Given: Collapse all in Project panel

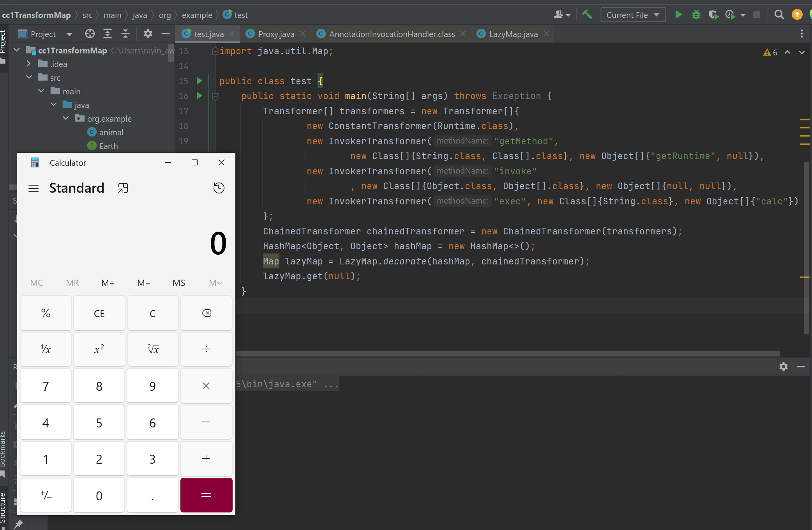Looking at the screenshot, I should pyautogui.click(x=125, y=34).
